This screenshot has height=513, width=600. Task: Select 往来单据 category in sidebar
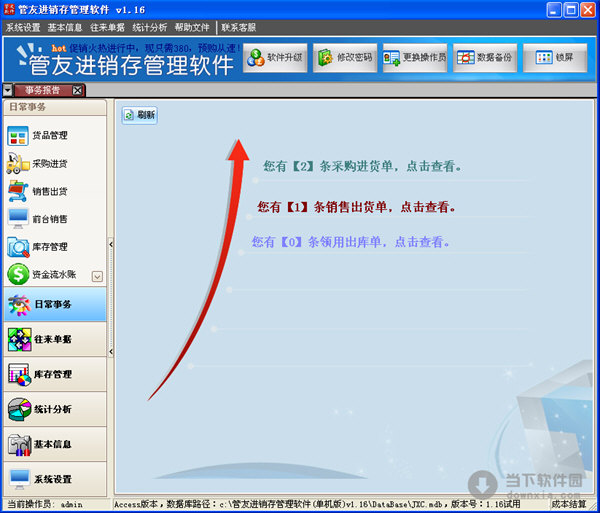click(x=55, y=339)
